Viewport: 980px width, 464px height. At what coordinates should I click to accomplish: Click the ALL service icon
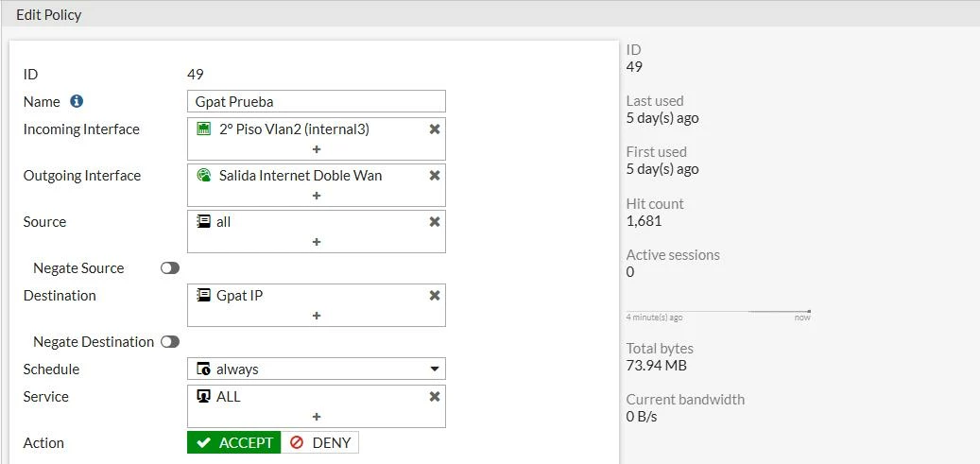pyautogui.click(x=203, y=397)
